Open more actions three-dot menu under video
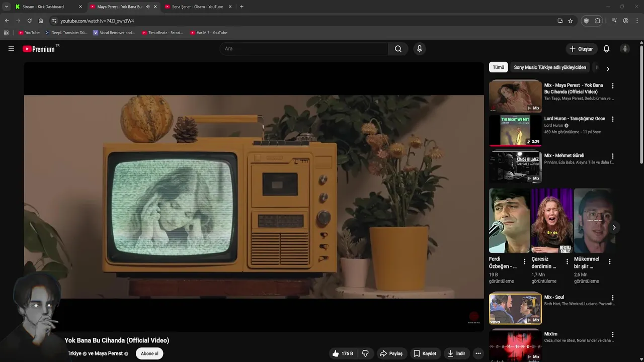Screen dimensions: 644x362 pyautogui.click(x=478, y=353)
